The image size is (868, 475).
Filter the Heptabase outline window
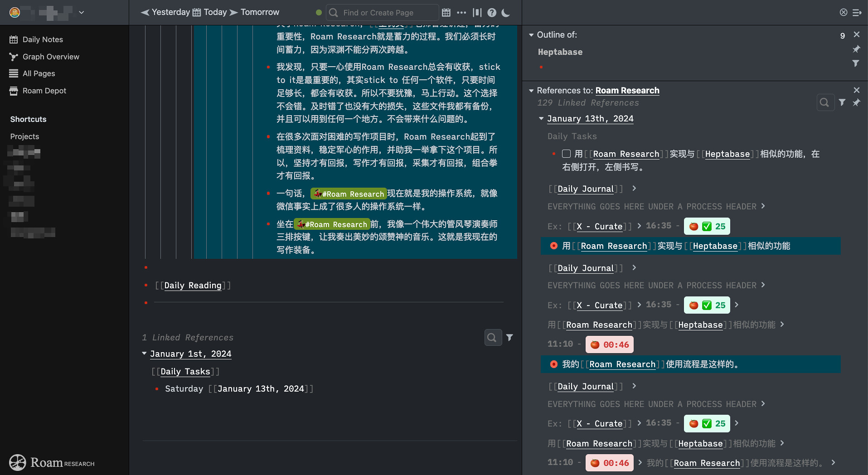tap(856, 63)
